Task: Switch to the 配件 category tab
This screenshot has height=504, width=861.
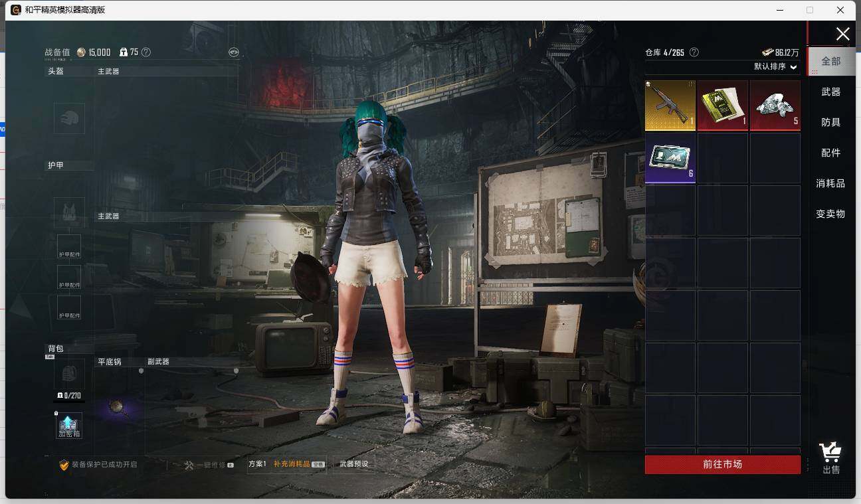Action: pos(831,153)
